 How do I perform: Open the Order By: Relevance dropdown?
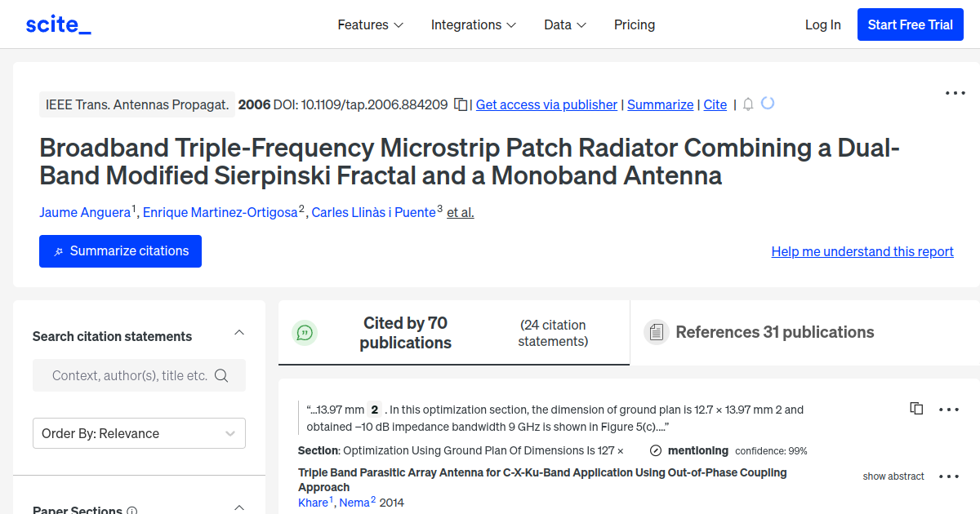coord(139,433)
